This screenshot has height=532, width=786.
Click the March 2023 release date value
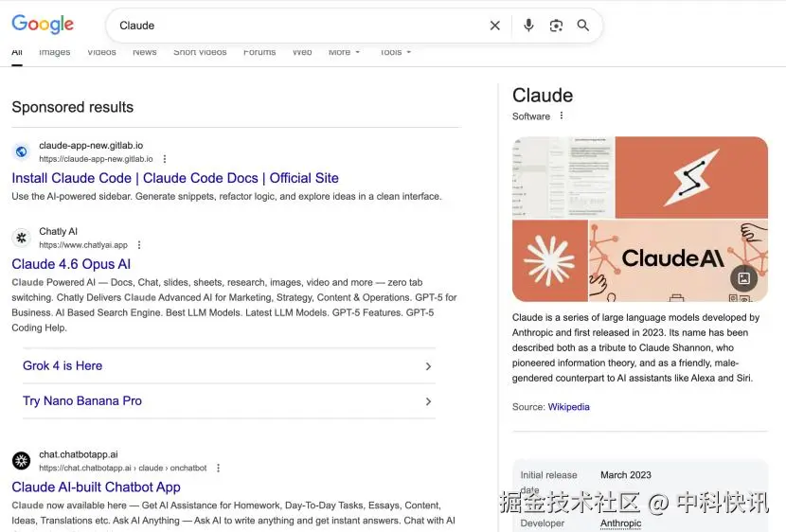[626, 475]
